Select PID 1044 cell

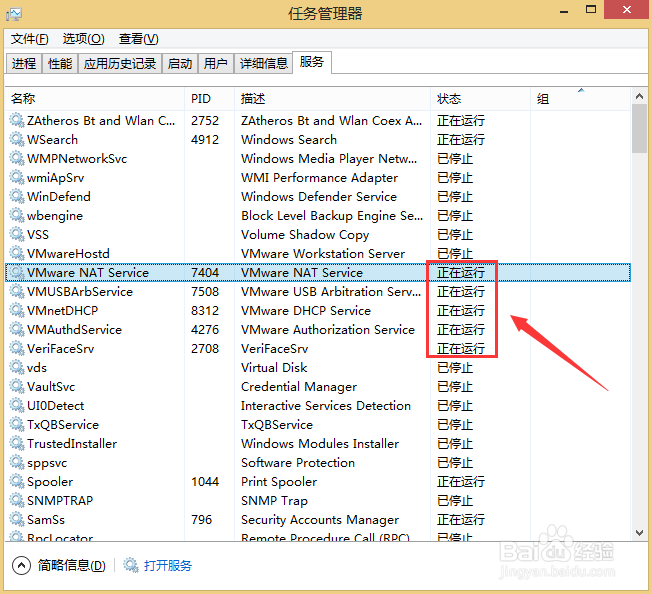coord(205,482)
